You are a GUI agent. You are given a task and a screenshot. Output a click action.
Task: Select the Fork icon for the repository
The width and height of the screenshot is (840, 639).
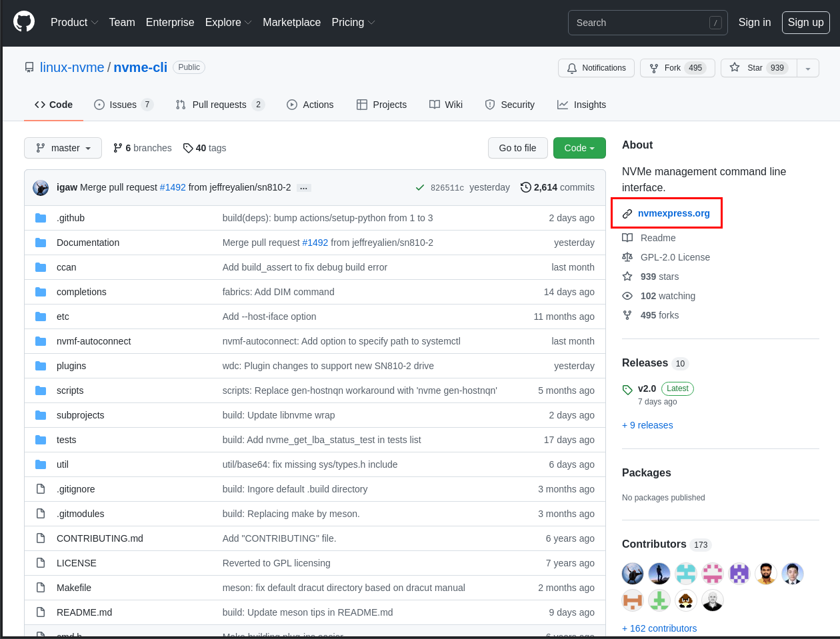(653, 67)
